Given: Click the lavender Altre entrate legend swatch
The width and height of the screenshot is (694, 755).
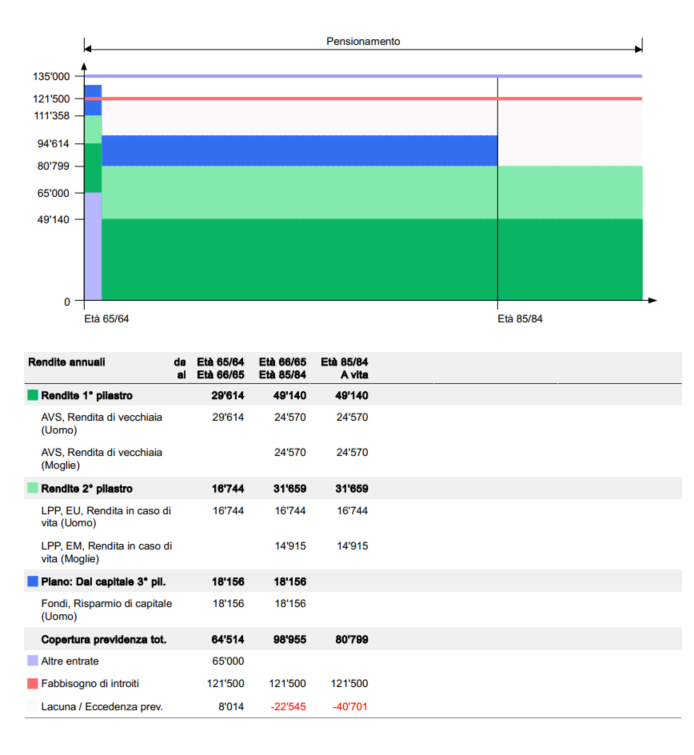Looking at the screenshot, I should coord(33,661).
